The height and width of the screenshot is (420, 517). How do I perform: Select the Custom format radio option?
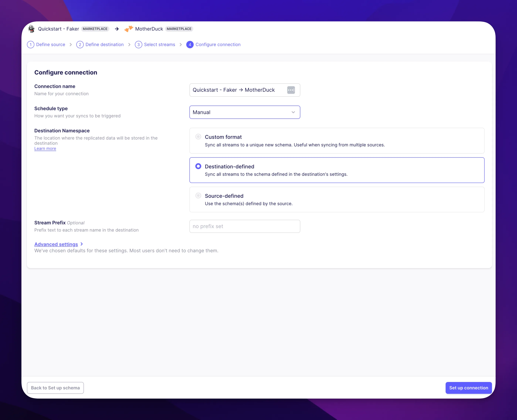198,137
